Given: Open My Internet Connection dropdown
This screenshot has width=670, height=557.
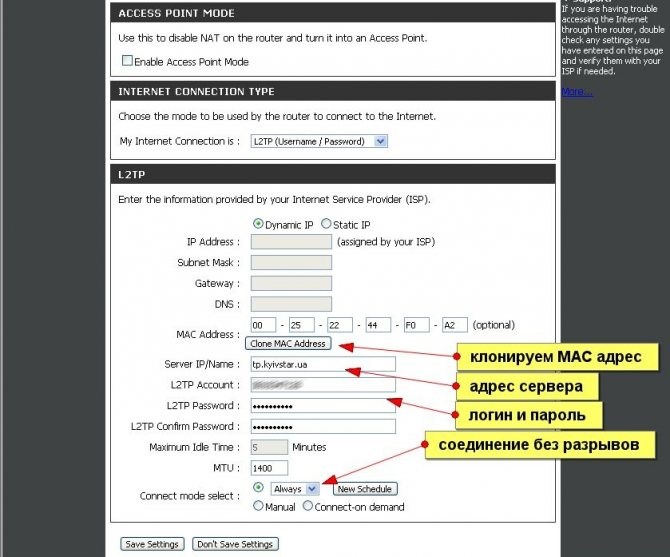Looking at the screenshot, I should tap(319, 141).
